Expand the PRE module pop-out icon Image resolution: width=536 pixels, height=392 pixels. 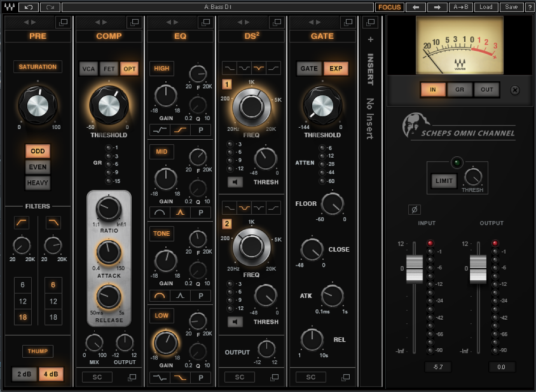click(63, 22)
